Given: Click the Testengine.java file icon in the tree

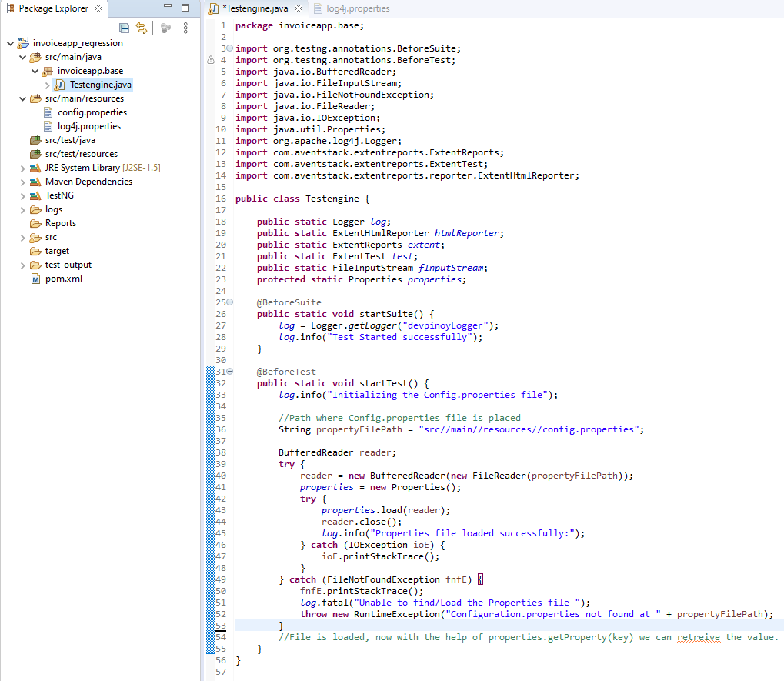Looking at the screenshot, I should pyautogui.click(x=59, y=85).
